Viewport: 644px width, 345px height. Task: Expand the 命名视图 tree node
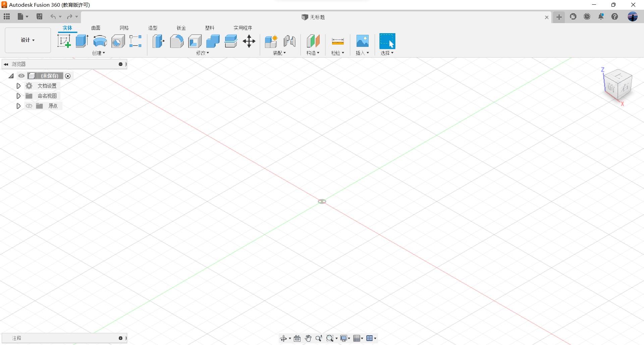(x=18, y=96)
